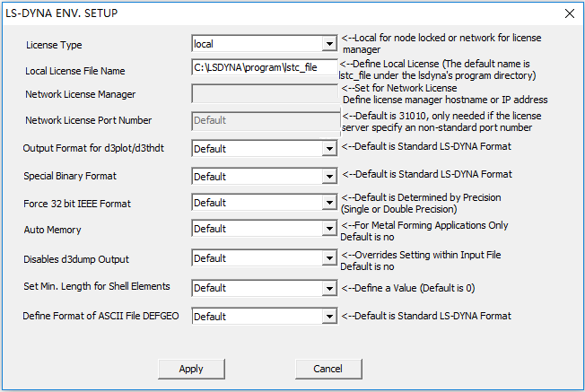This screenshot has height=392, width=585.
Task: Expand Output Format for d3plot/d3thdt dropdown
Action: click(263, 148)
